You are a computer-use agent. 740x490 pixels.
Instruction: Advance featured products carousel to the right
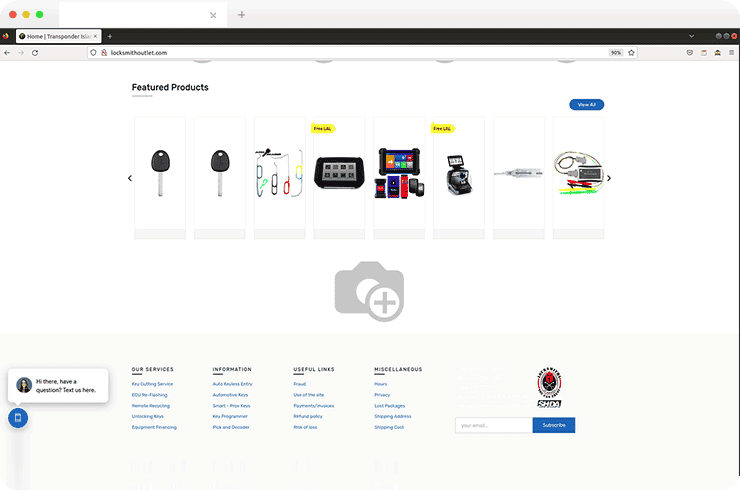coord(609,178)
